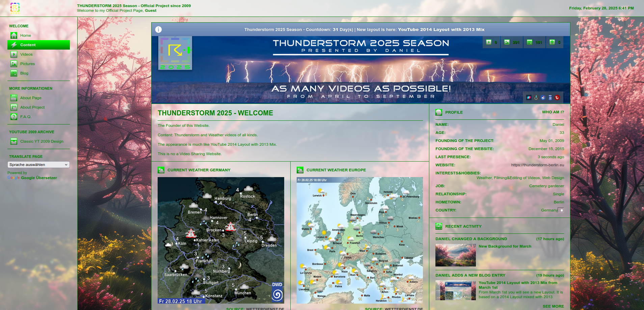Click the site logo in top-left corner
The width and height of the screenshot is (644, 310).
pos(15,8)
